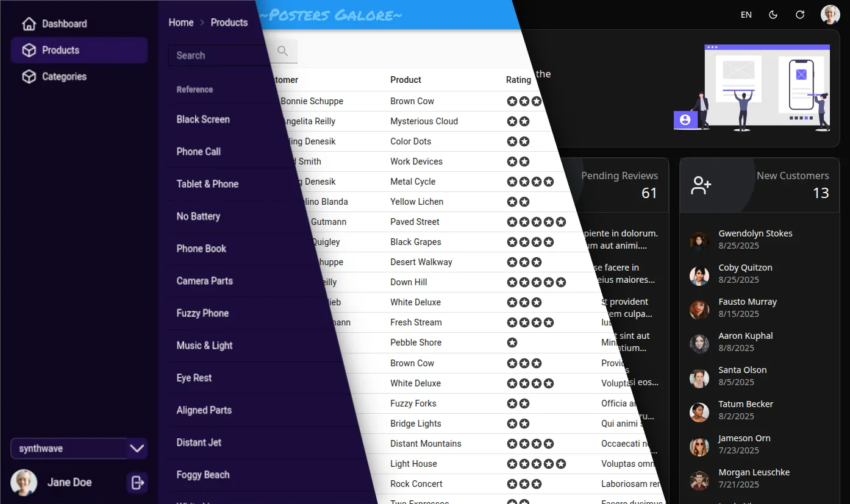
Task: Select Products in the sidebar menu
Action: pyautogui.click(x=60, y=50)
